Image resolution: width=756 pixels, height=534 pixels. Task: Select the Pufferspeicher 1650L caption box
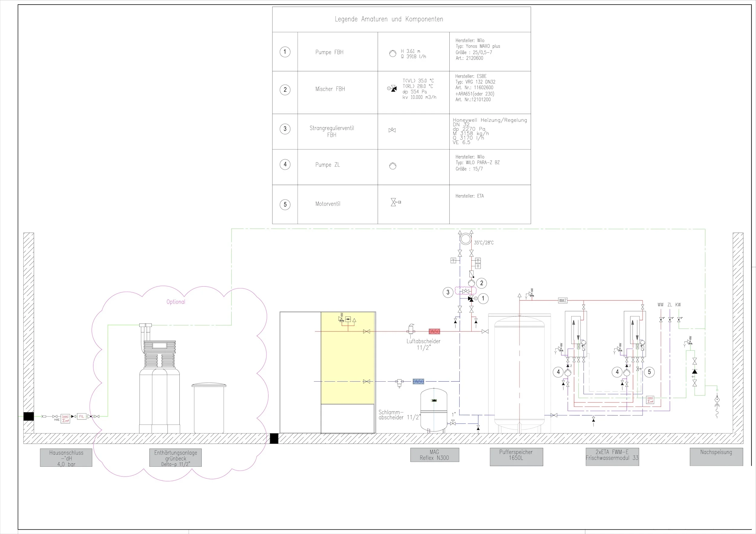tap(516, 457)
